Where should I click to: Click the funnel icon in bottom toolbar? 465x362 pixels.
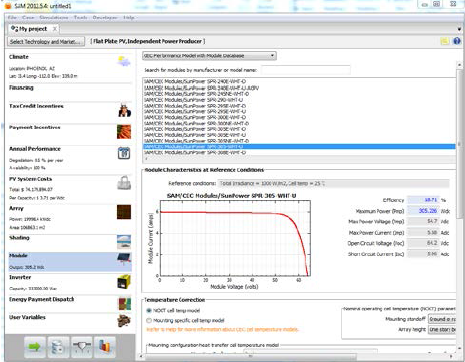pos(82,347)
